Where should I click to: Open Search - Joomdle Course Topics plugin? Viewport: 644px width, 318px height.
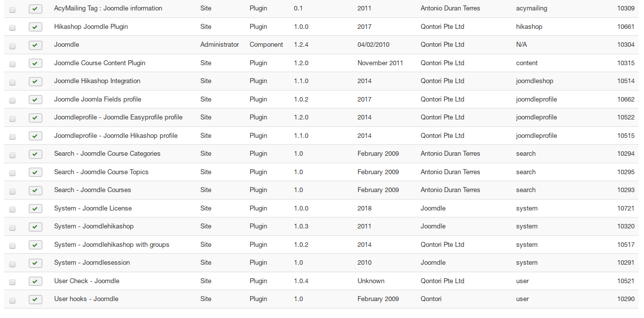101,172
